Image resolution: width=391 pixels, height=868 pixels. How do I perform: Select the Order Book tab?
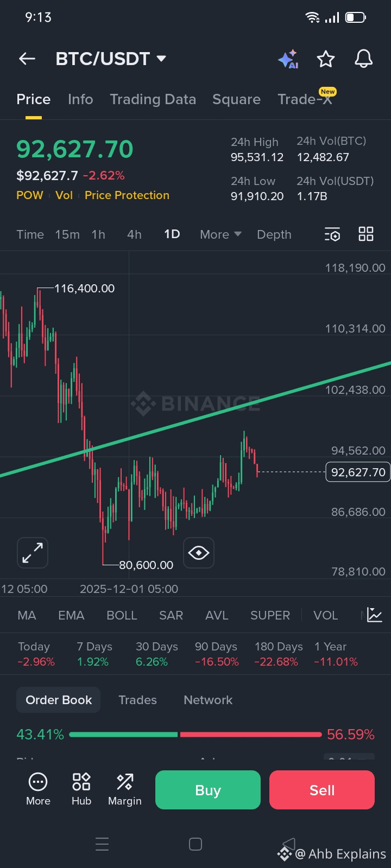[59, 700]
